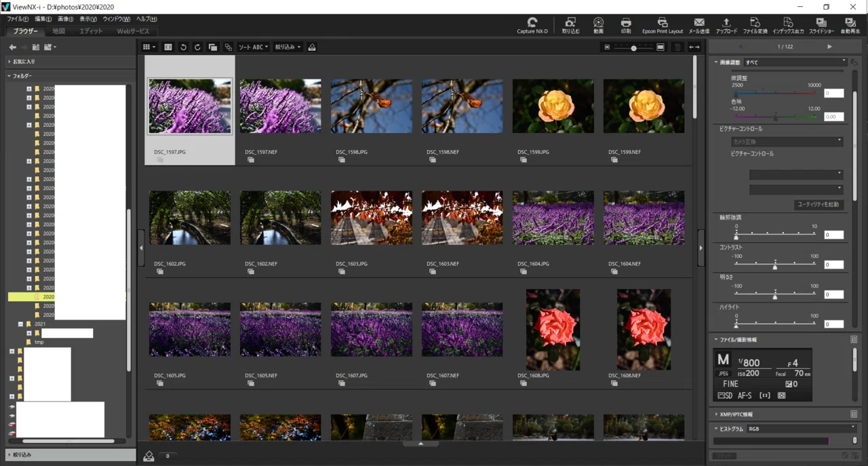Rotate image counterclockwise
This screenshot has width=868, height=466.
click(x=183, y=47)
